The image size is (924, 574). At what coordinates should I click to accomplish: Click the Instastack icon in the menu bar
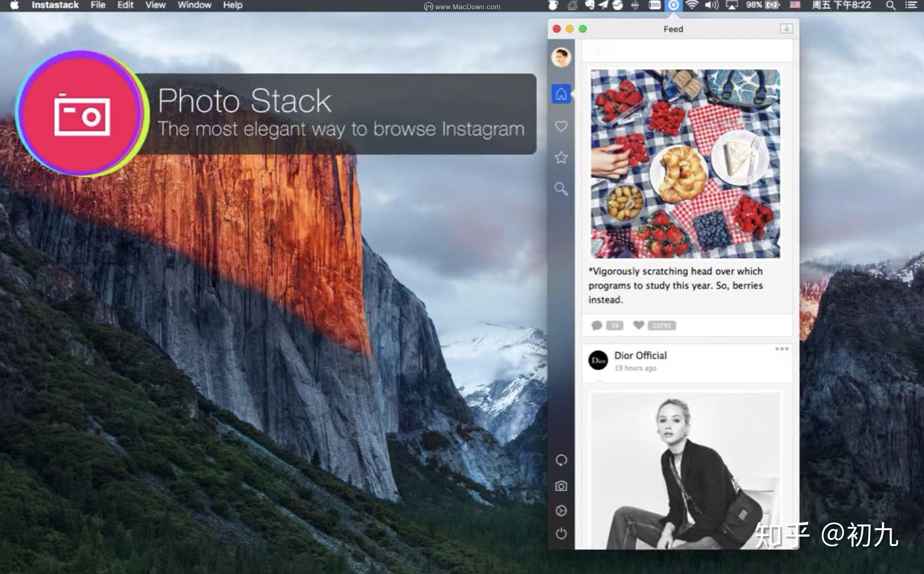(x=673, y=5)
